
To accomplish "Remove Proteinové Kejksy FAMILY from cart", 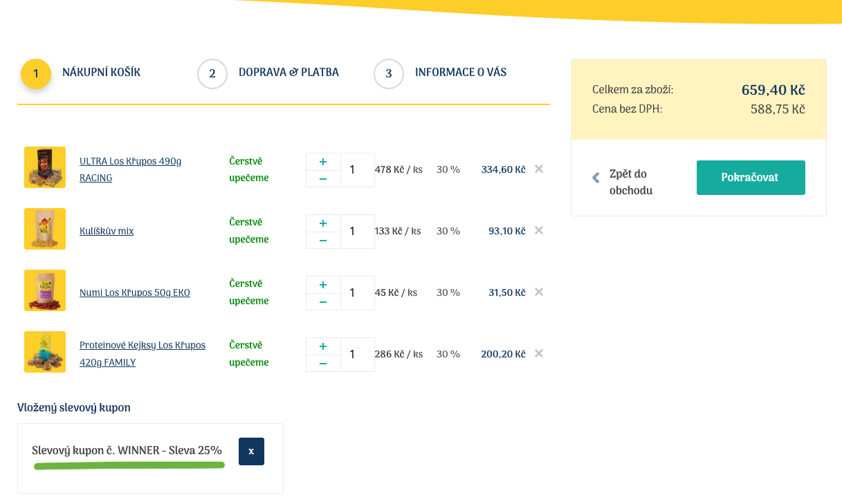I will tap(539, 353).
